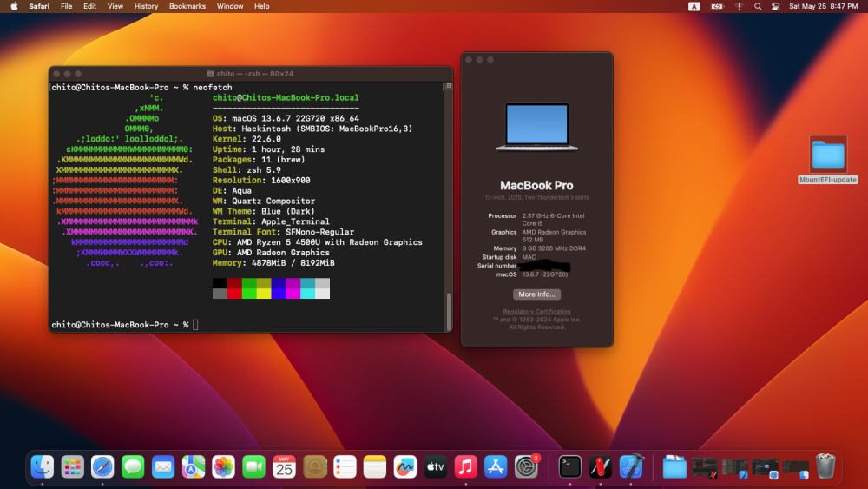This screenshot has height=489, width=868.
Task: Open the red knife app in dock
Action: tap(600, 466)
